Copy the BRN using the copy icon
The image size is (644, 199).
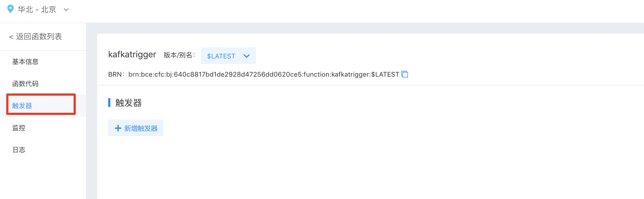405,74
